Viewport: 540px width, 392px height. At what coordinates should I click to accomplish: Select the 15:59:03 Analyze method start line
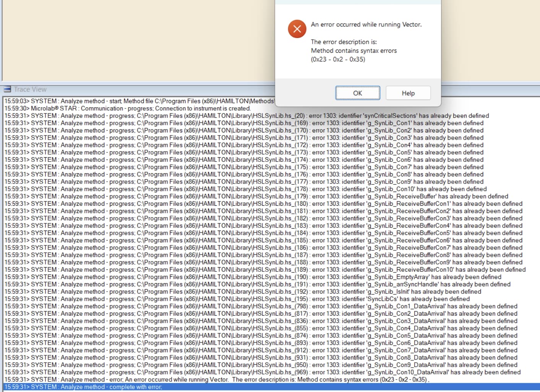pos(139,101)
